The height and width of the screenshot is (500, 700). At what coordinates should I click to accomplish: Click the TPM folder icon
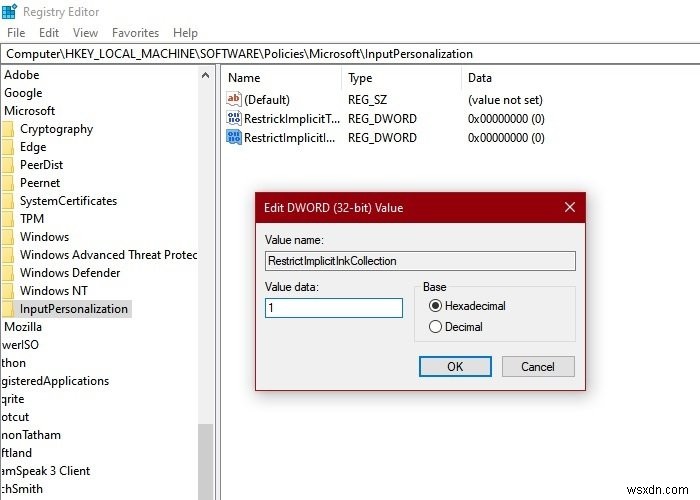pyautogui.click(x=8, y=219)
